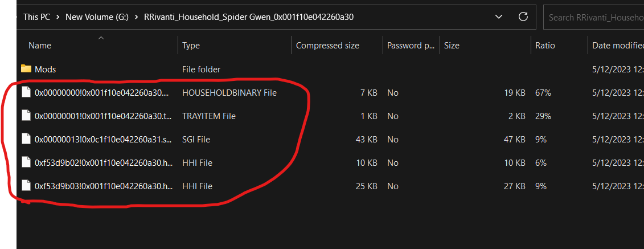Sort by the Size column header
The width and height of the screenshot is (644, 249).
pyautogui.click(x=452, y=46)
